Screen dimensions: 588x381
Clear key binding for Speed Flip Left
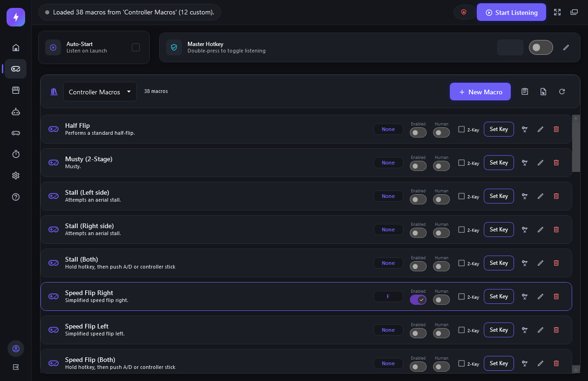[525, 330]
